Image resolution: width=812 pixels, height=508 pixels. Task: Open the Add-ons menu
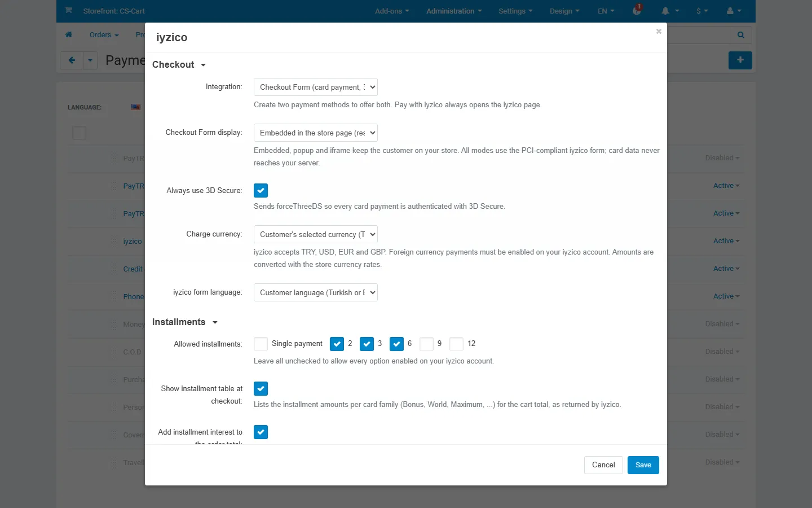(392, 11)
